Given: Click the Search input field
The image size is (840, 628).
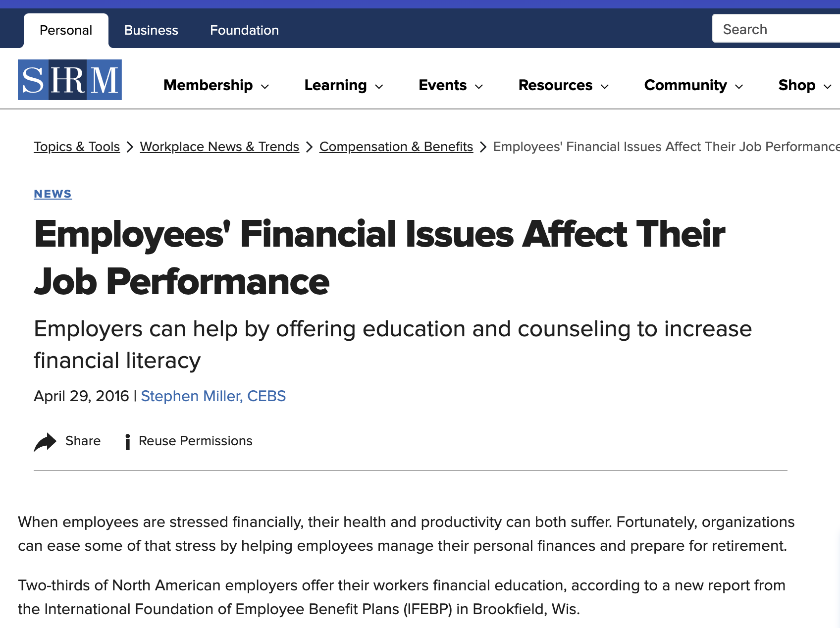Looking at the screenshot, I should (x=775, y=29).
